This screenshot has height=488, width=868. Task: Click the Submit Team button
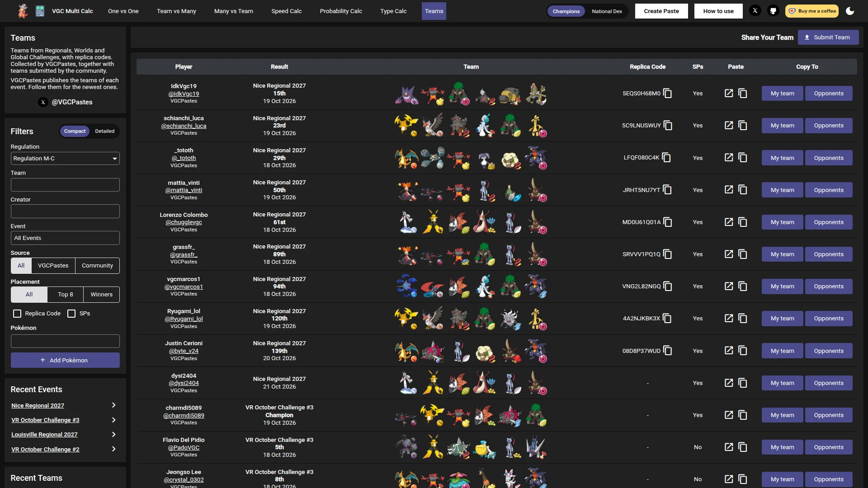(x=828, y=38)
